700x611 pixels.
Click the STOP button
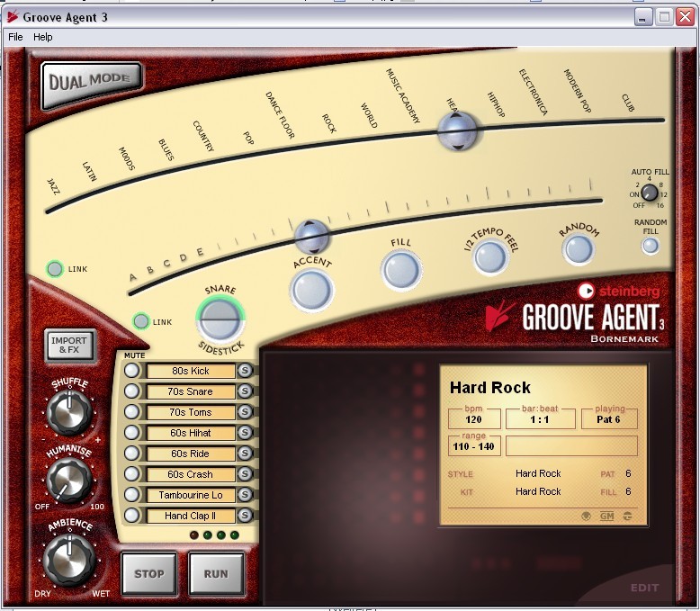pyautogui.click(x=149, y=574)
